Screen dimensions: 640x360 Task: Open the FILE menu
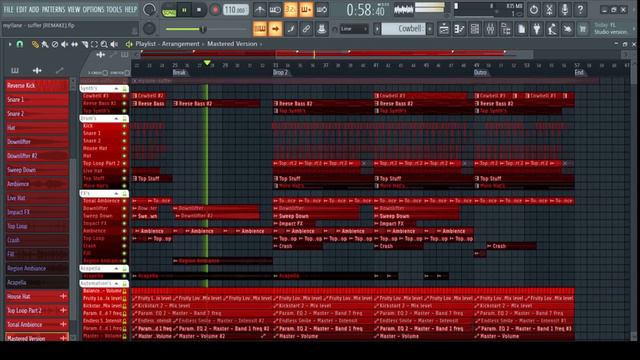(x=8, y=9)
